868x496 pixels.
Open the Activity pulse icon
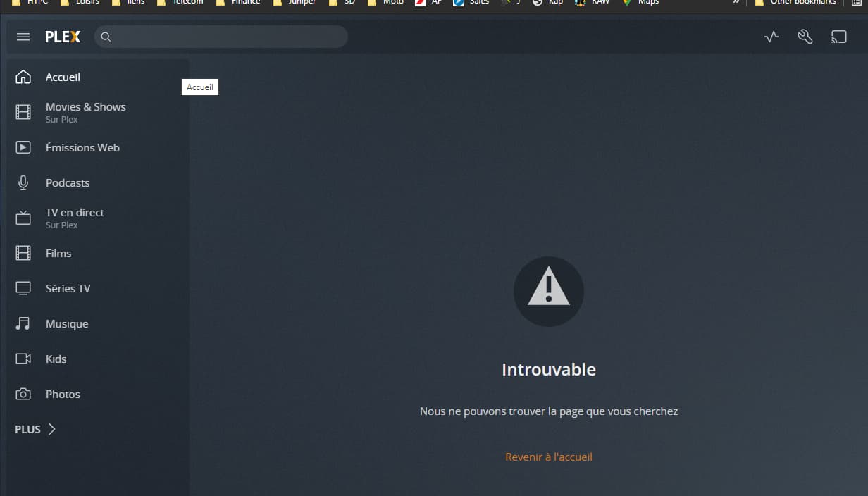pos(771,37)
